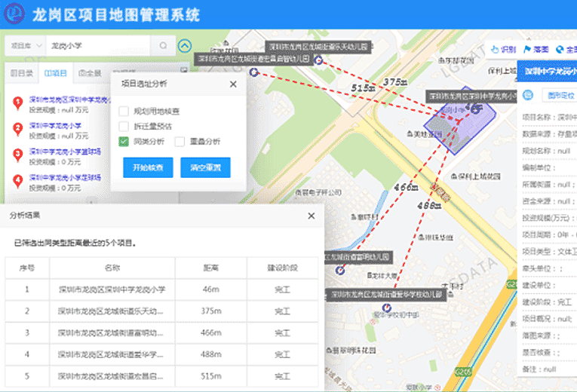
Task: Close the 分析结果 panel
Action: (311, 216)
